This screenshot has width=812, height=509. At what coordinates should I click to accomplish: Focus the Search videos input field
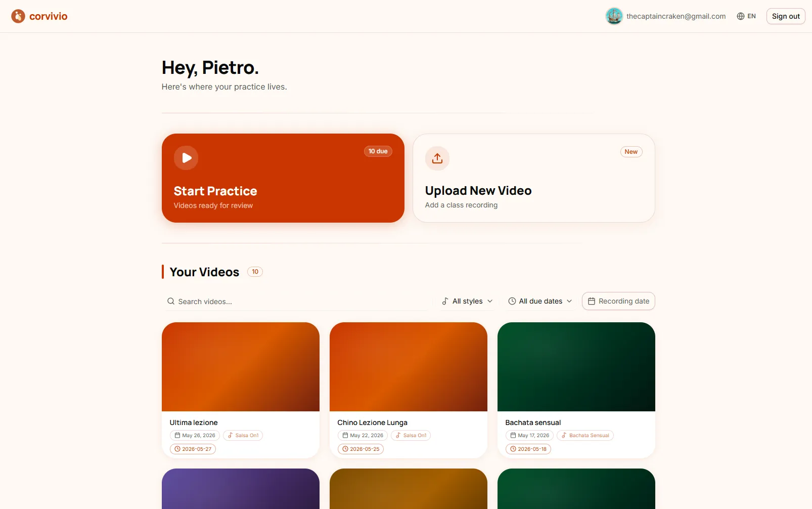[297, 301]
